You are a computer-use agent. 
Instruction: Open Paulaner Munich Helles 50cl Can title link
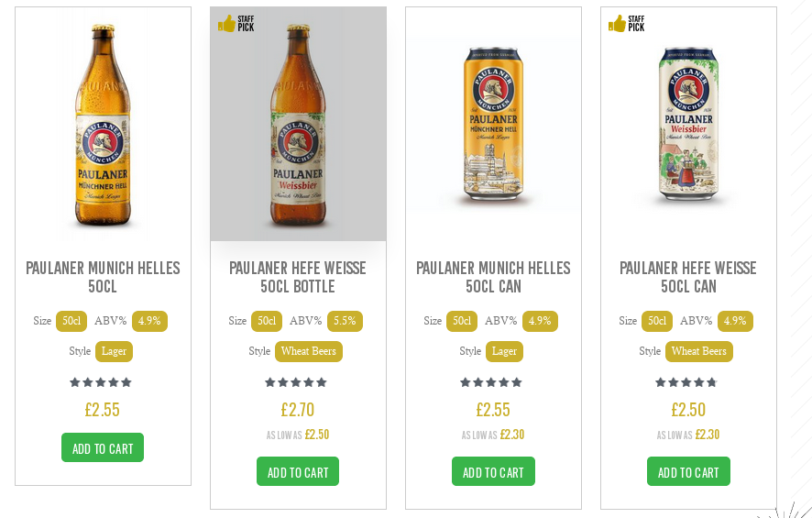[x=493, y=277]
